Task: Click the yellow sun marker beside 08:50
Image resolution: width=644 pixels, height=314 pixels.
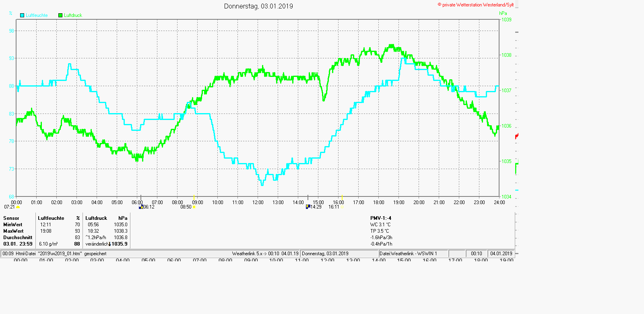Action: pos(194,207)
